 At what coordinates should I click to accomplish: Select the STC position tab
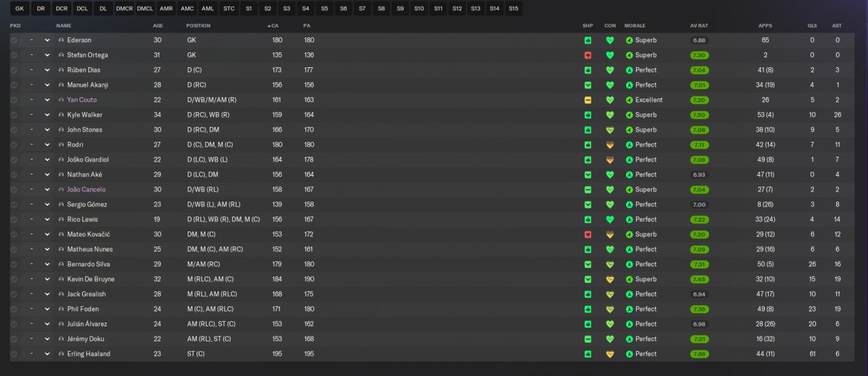[x=229, y=8]
